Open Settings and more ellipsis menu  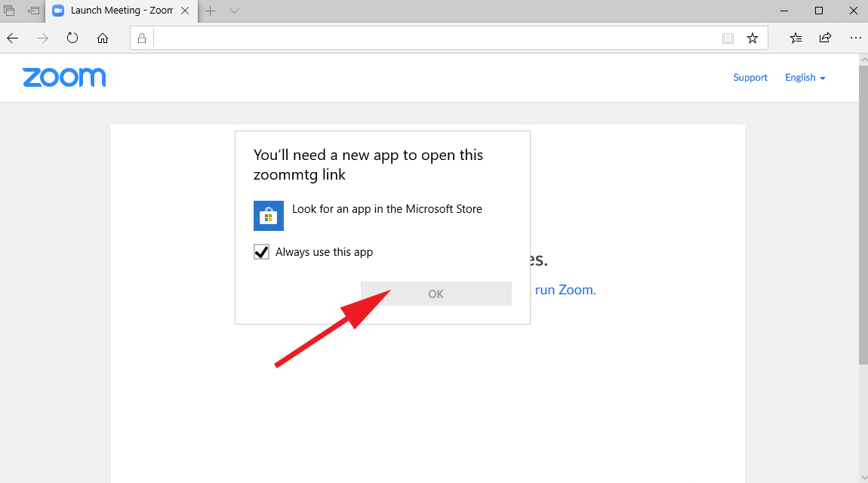pyautogui.click(x=855, y=38)
